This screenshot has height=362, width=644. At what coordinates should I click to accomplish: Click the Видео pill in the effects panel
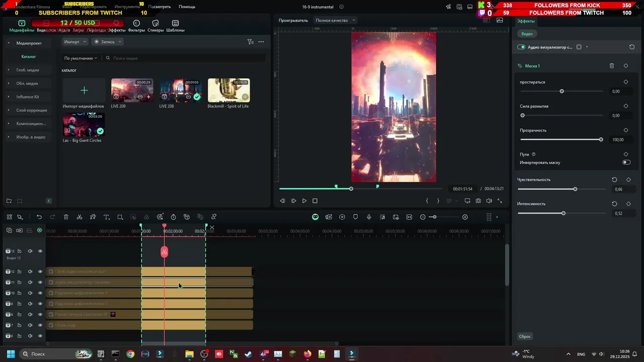(527, 34)
